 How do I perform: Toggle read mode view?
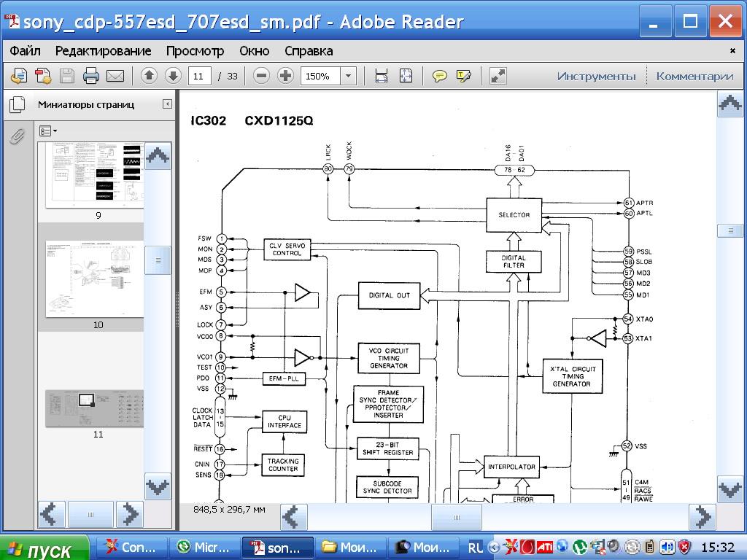[x=498, y=76]
